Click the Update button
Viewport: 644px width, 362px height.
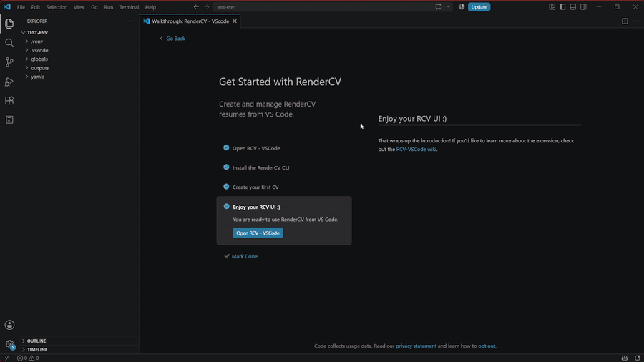[479, 7]
